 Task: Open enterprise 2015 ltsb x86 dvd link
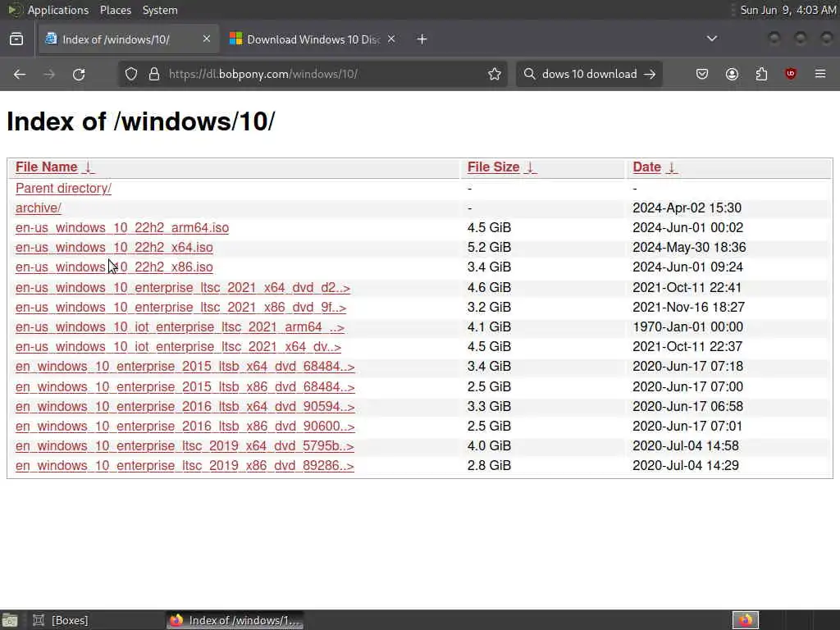click(185, 387)
